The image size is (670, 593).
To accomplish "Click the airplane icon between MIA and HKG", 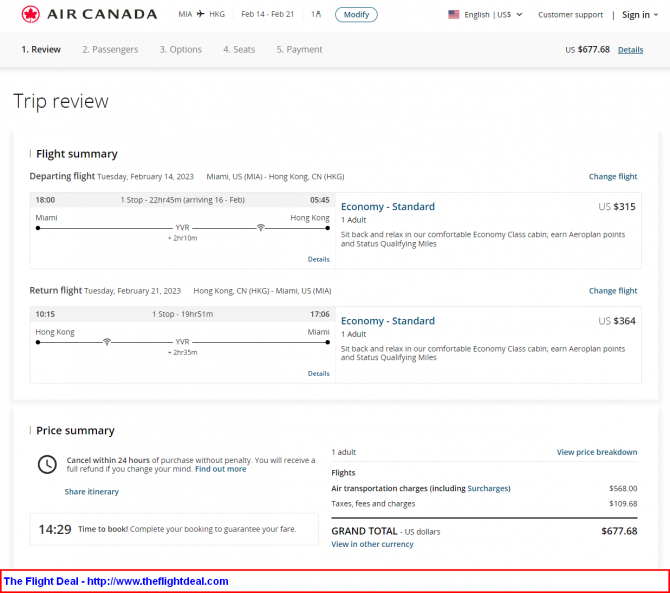I will pyautogui.click(x=200, y=15).
